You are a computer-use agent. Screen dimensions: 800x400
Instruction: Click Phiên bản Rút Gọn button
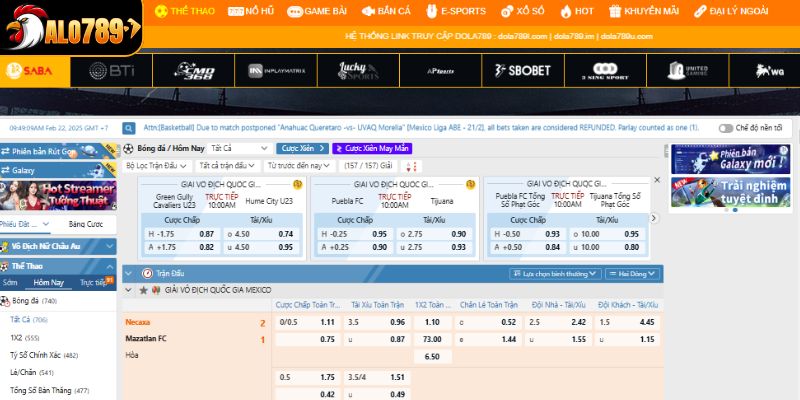tap(58, 152)
